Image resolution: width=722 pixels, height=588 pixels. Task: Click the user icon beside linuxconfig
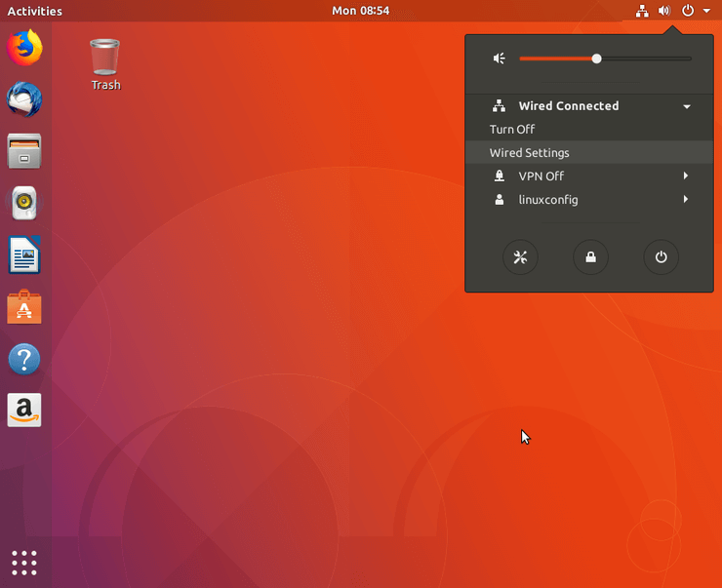coord(500,200)
